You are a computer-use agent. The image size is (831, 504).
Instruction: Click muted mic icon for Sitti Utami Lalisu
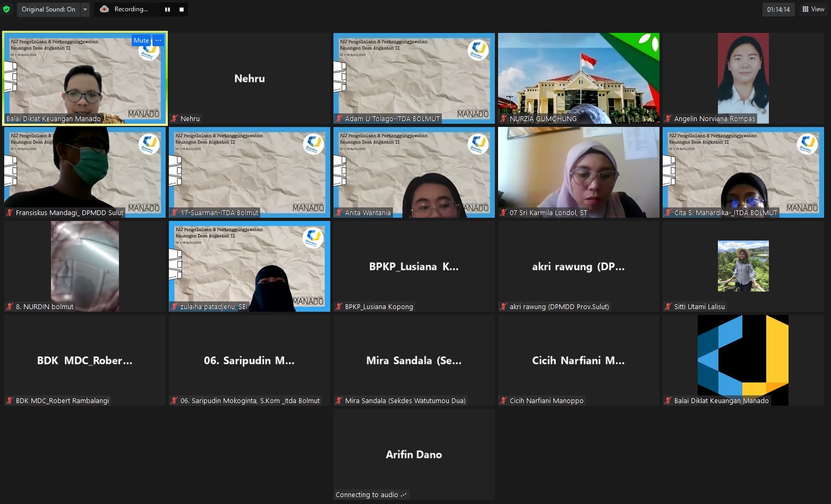(x=668, y=307)
